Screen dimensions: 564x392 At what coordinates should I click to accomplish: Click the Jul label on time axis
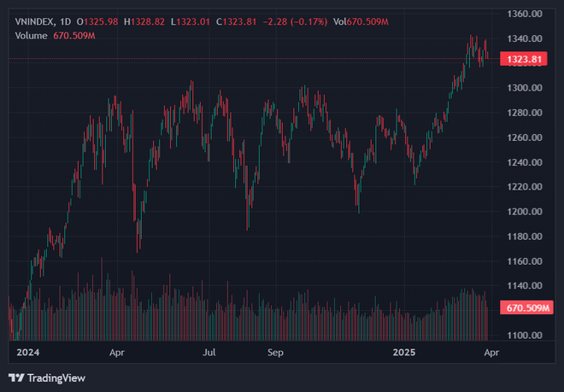(x=209, y=353)
